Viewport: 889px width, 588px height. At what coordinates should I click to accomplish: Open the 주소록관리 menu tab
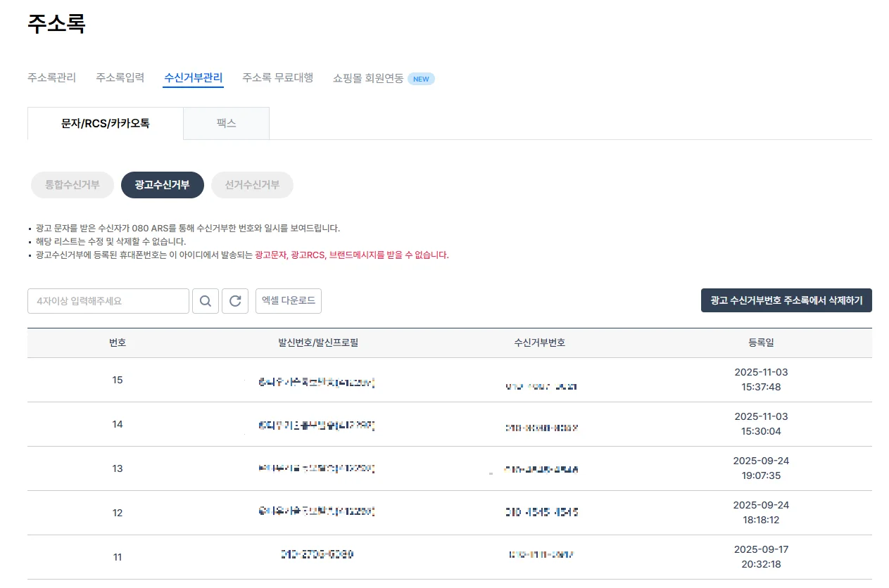51,78
